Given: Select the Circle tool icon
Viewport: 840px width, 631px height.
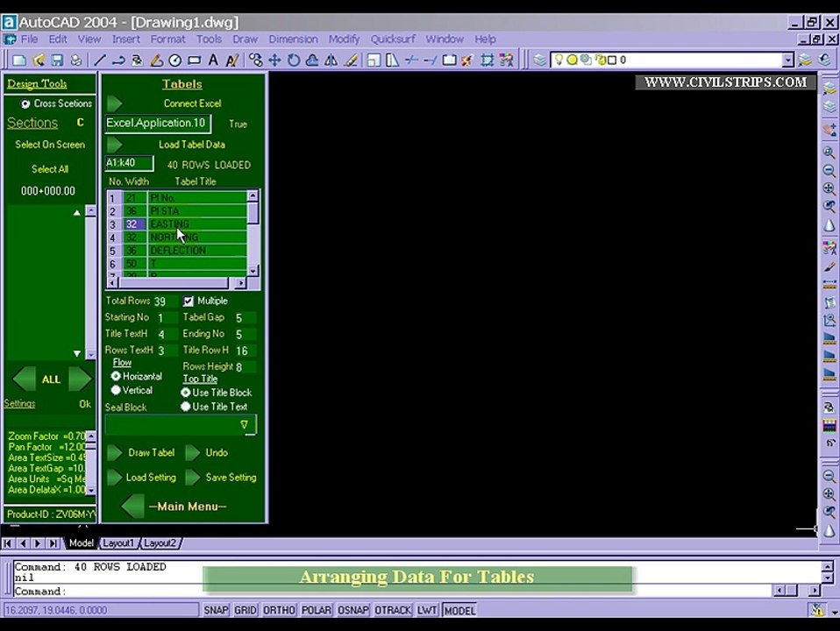Looking at the screenshot, I should click(174, 60).
